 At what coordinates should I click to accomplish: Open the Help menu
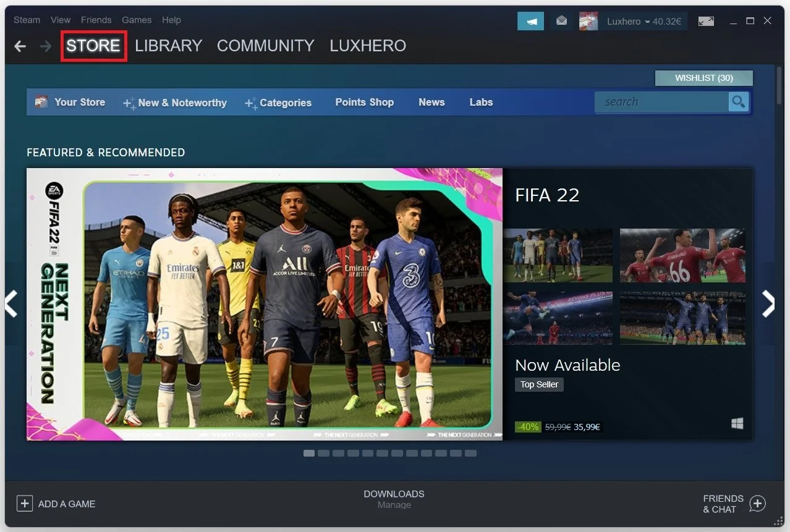[171, 20]
